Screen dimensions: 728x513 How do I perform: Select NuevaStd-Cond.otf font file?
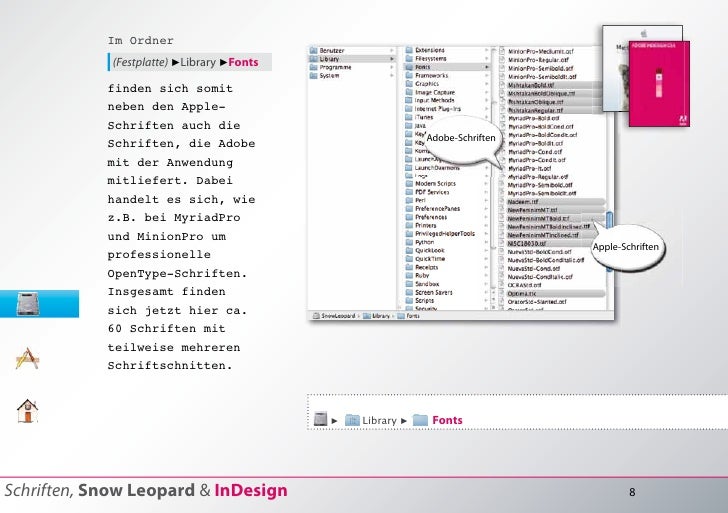[x=534, y=268]
